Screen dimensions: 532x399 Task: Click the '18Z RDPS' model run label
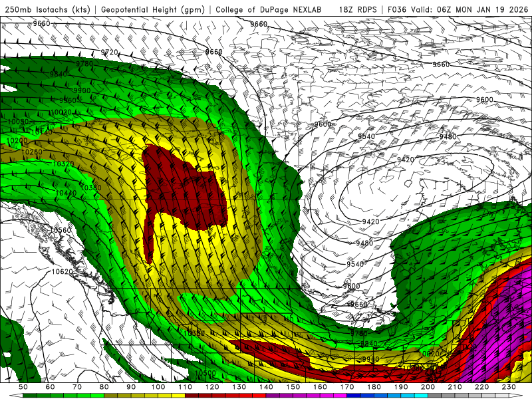[358, 9]
